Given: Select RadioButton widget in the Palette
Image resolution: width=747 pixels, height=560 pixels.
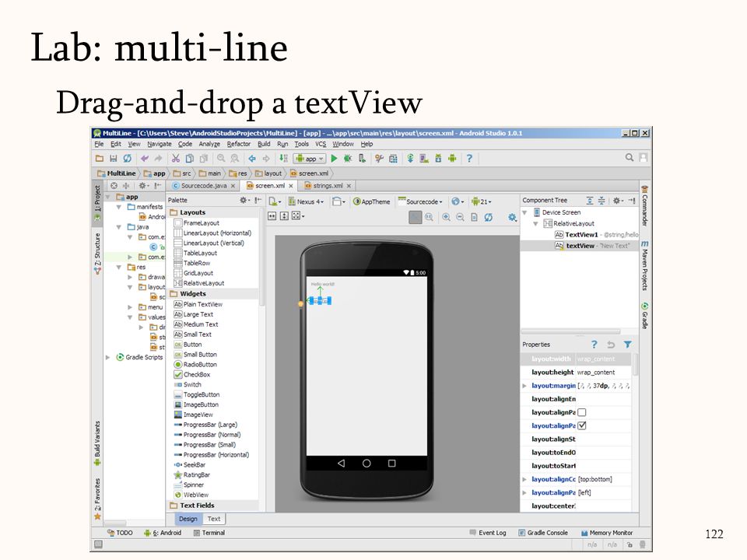Looking at the screenshot, I should tap(195, 365).
